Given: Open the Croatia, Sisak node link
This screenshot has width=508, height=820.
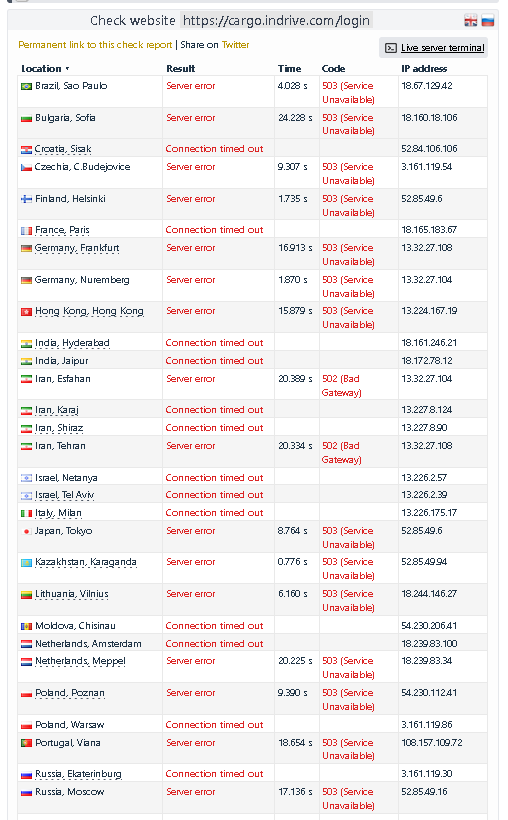Looking at the screenshot, I should pyautogui.click(x=63, y=149).
